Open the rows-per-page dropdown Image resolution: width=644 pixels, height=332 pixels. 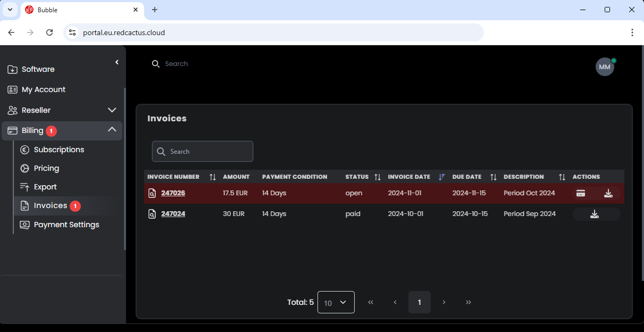click(336, 302)
